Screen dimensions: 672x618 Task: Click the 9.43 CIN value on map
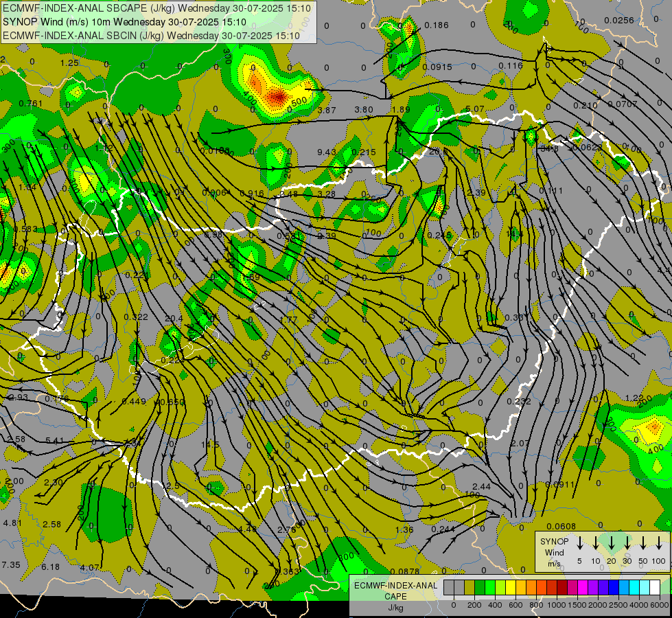[327, 152]
